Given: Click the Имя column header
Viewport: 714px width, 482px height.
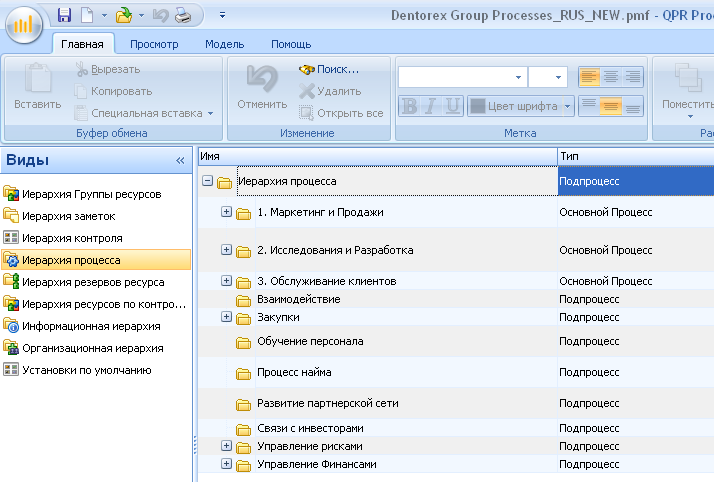Looking at the screenshot, I should click(377, 156).
